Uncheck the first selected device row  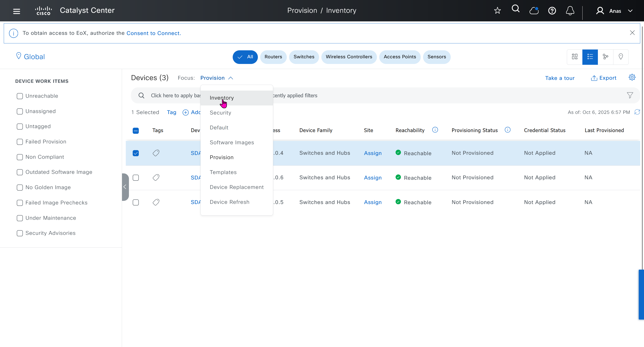tap(136, 153)
